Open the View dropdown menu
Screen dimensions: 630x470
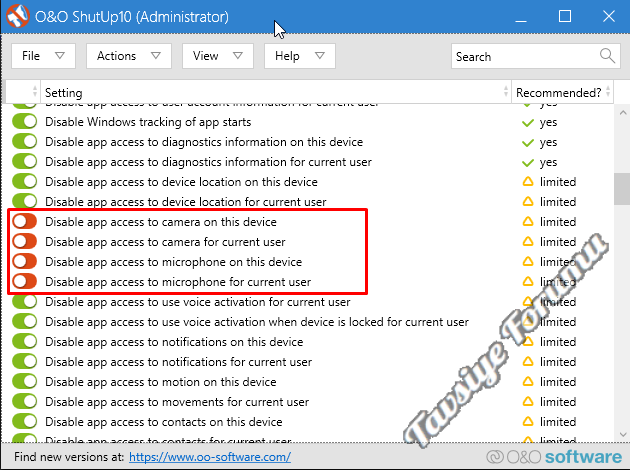pos(218,56)
